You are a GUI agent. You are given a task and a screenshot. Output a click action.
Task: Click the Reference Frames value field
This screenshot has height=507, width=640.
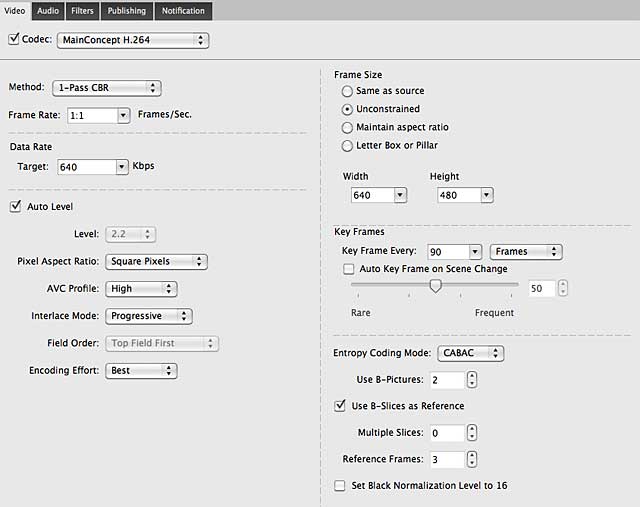(447, 460)
